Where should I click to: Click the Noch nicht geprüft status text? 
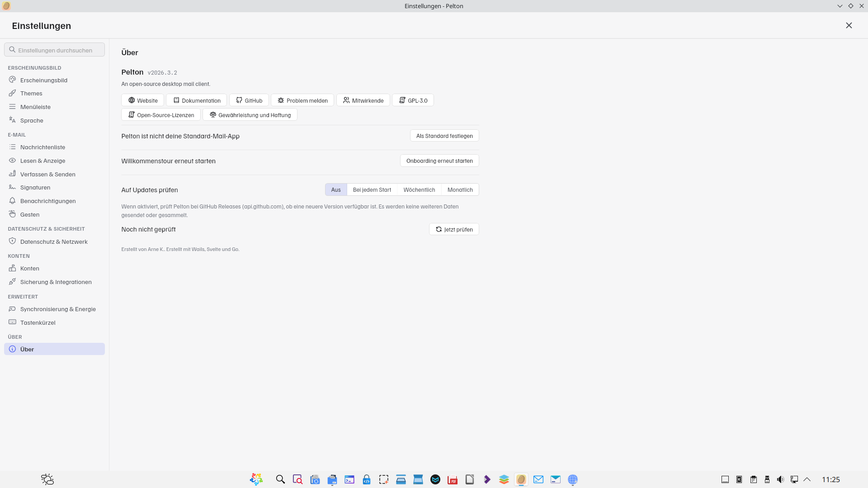click(148, 229)
